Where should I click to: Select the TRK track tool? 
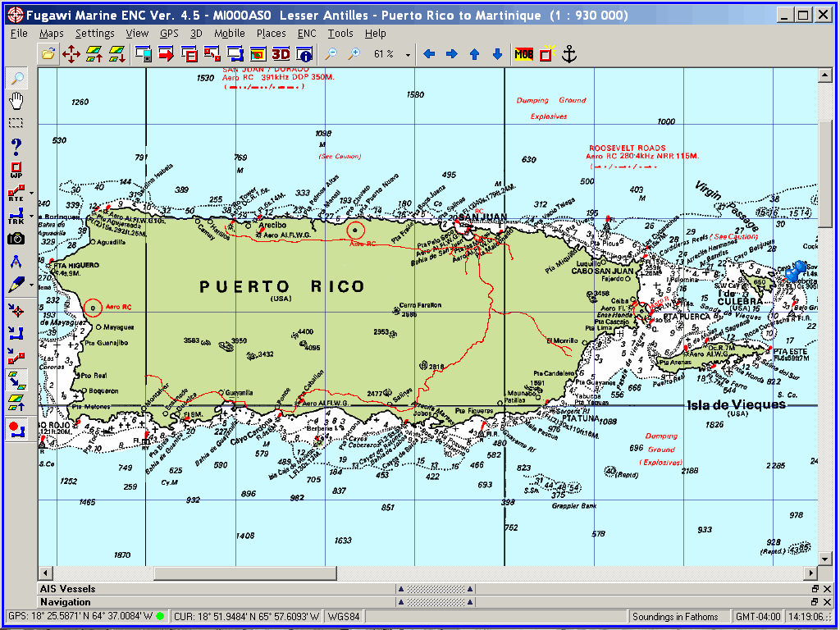tap(16, 216)
